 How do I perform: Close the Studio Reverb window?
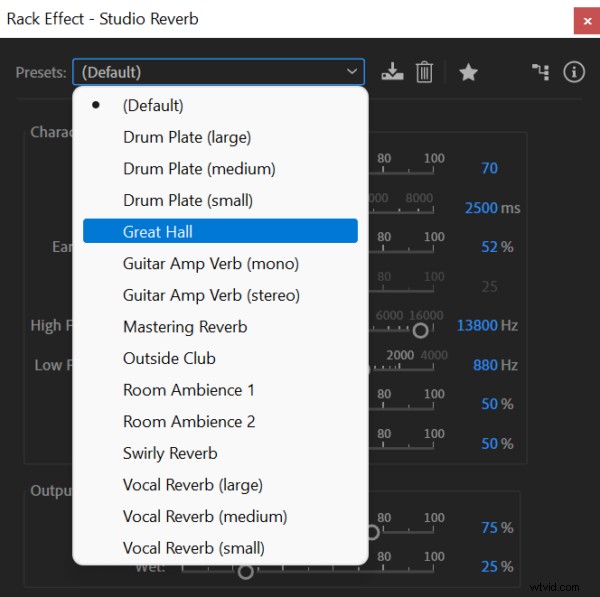tap(587, 21)
